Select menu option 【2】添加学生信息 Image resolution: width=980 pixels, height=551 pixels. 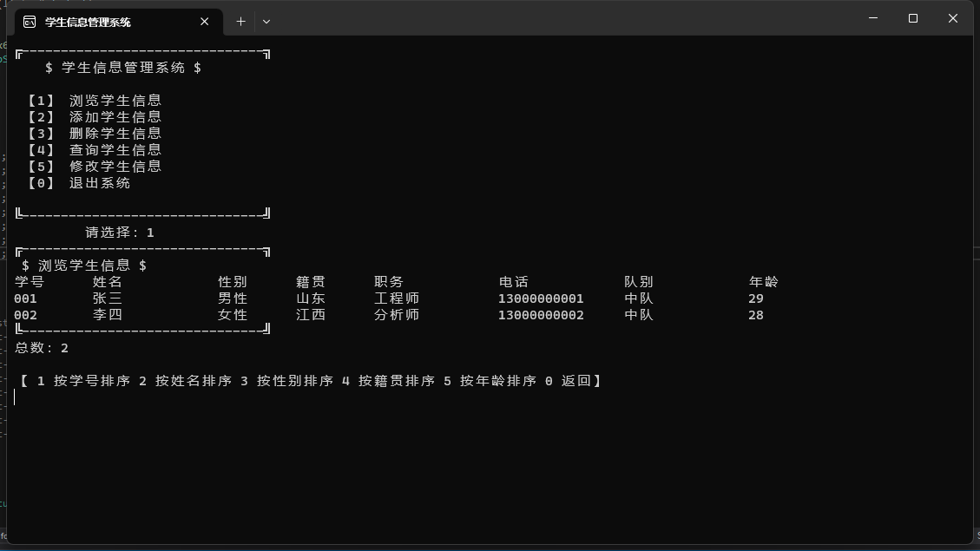95,116
